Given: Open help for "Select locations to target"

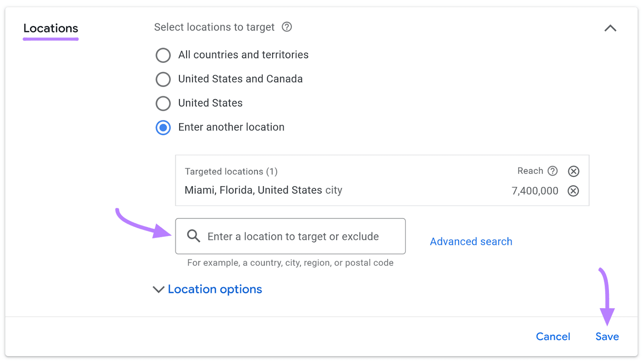Looking at the screenshot, I should click(287, 27).
